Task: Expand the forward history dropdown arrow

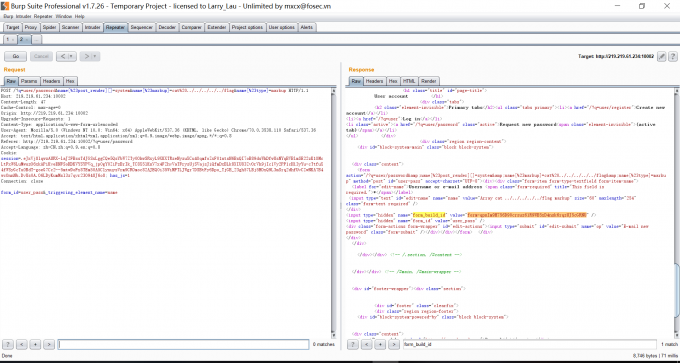Action: click(x=96, y=56)
